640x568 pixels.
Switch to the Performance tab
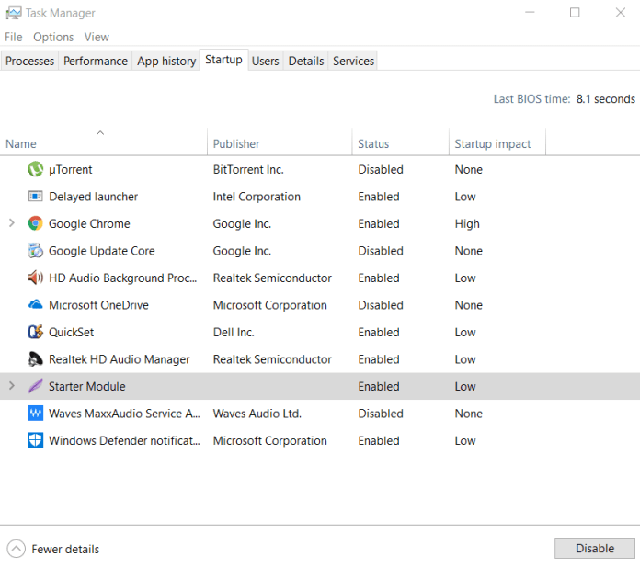point(95,61)
